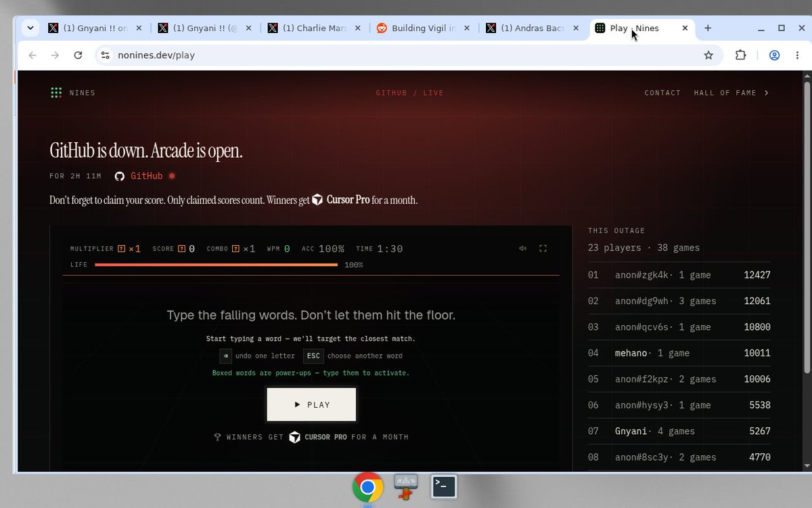Start the game with PLAY button
Viewport: 812px width, 508px height.
(x=311, y=404)
